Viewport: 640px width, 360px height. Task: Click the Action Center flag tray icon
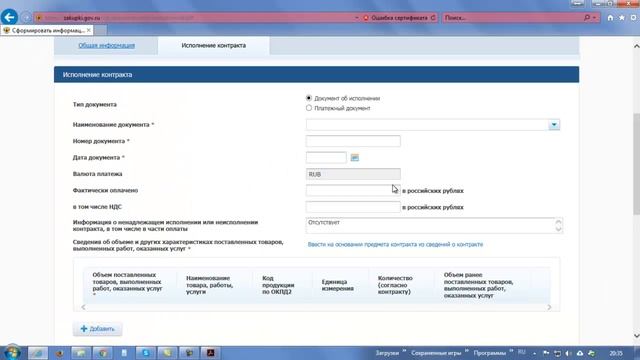(546, 353)
